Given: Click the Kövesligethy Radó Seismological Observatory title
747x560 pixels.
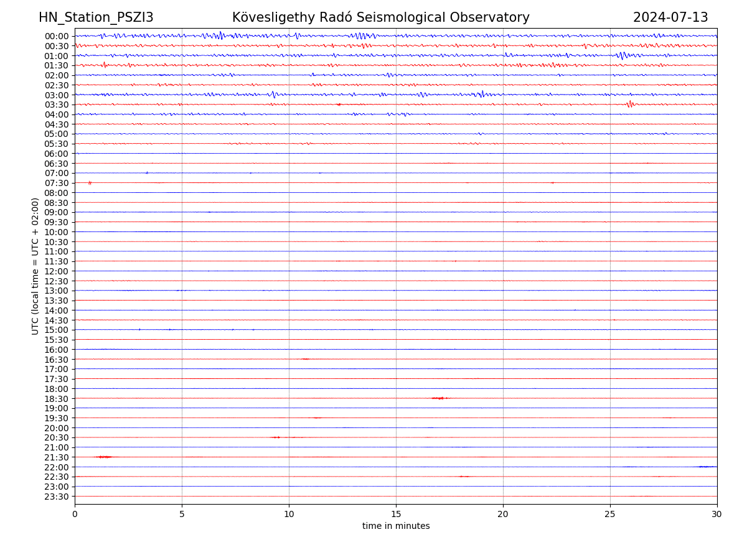Looking at the screenshot, I should (x=380, y=17).
